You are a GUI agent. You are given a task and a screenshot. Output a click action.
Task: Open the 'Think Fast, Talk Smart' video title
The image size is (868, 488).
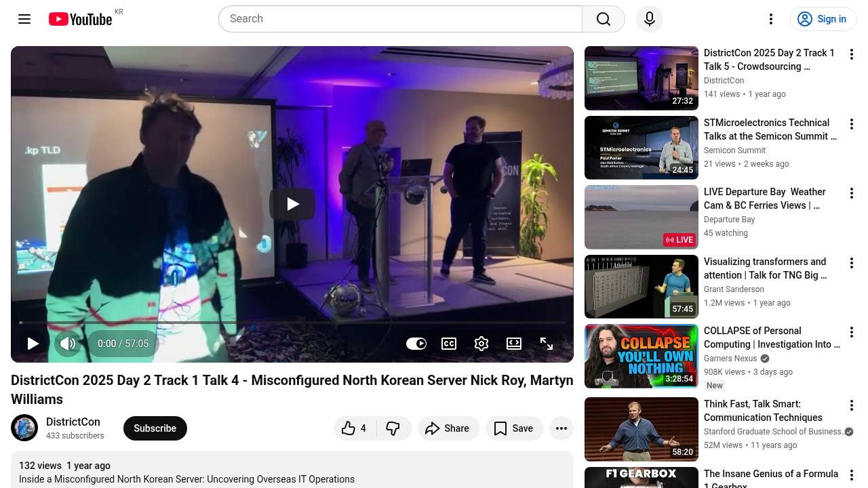pyautogui.click(x=763, y=411)
